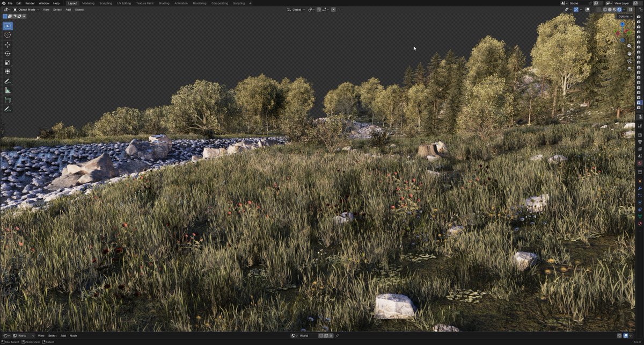Switch to the Compositing workspace tab
The height and width of the screenshot is (345, 644).
click(219, 3)
